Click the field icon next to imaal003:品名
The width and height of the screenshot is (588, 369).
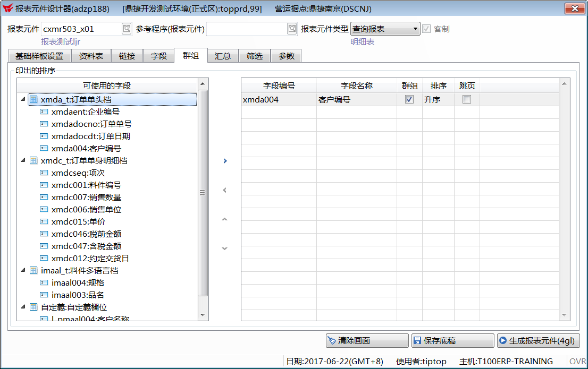point(44,295)
